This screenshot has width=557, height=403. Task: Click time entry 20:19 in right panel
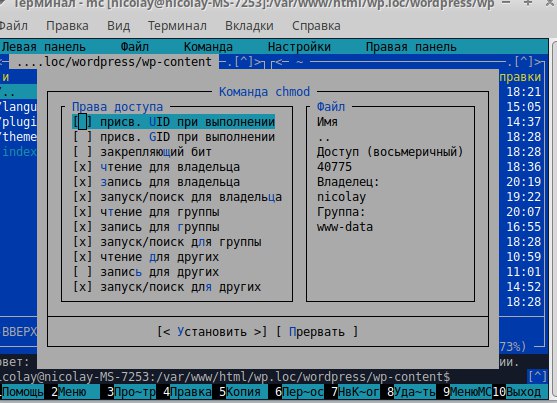(x=523, y=182)
